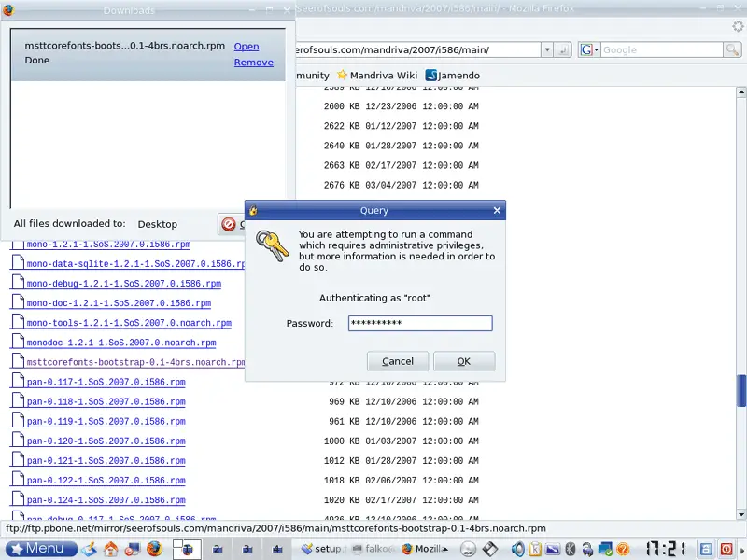Click the lock session button in taskbar

[706, 549]
